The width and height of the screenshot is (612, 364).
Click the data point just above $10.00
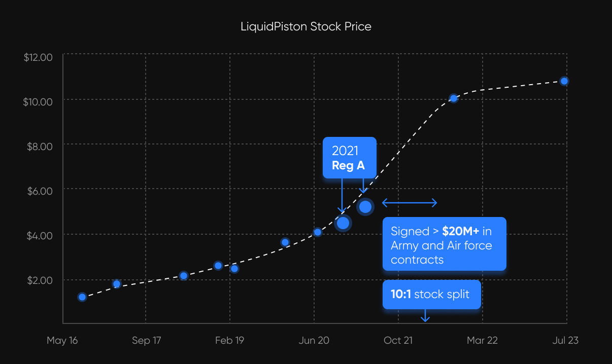(x=454, y=98)
